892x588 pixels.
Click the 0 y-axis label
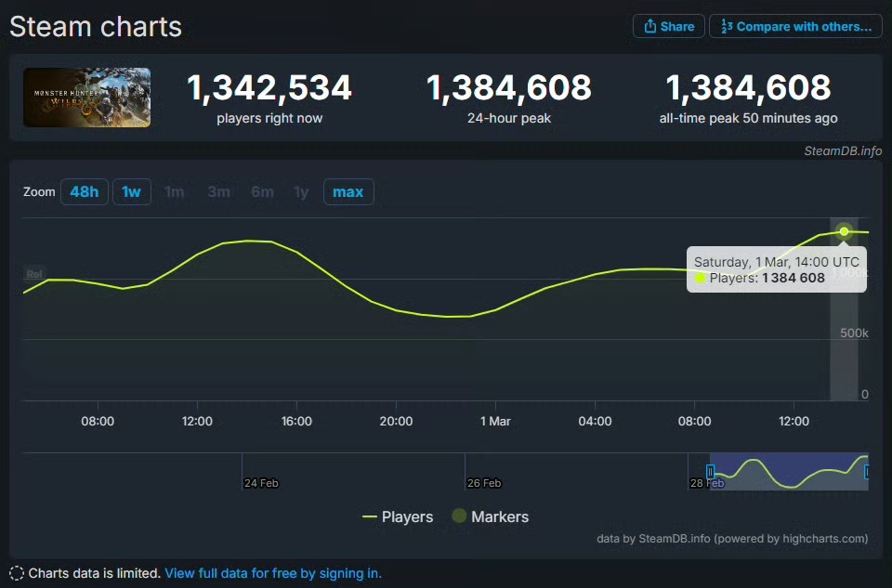click(865, 394)
